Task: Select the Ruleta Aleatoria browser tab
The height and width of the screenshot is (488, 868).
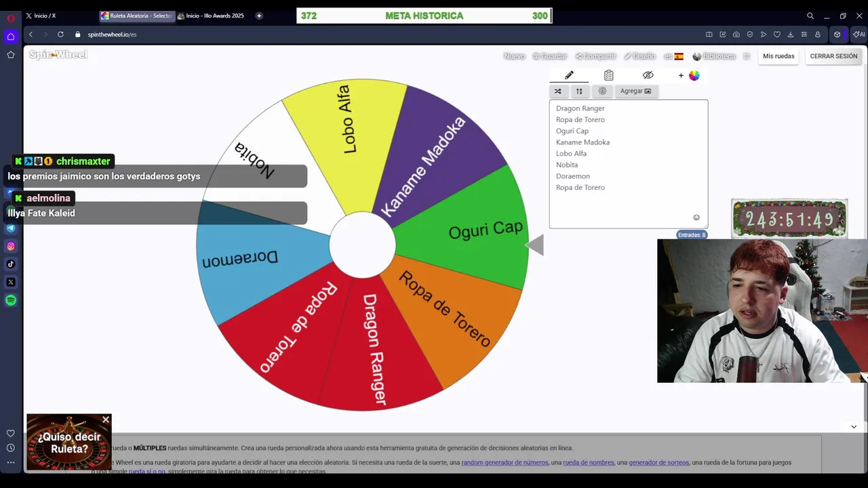Action: coord(136,16)
